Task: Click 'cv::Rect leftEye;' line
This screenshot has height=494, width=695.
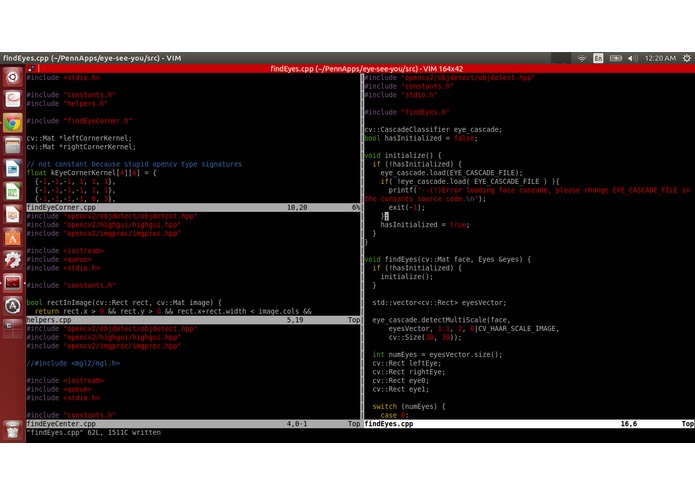Action: point(406,363)
